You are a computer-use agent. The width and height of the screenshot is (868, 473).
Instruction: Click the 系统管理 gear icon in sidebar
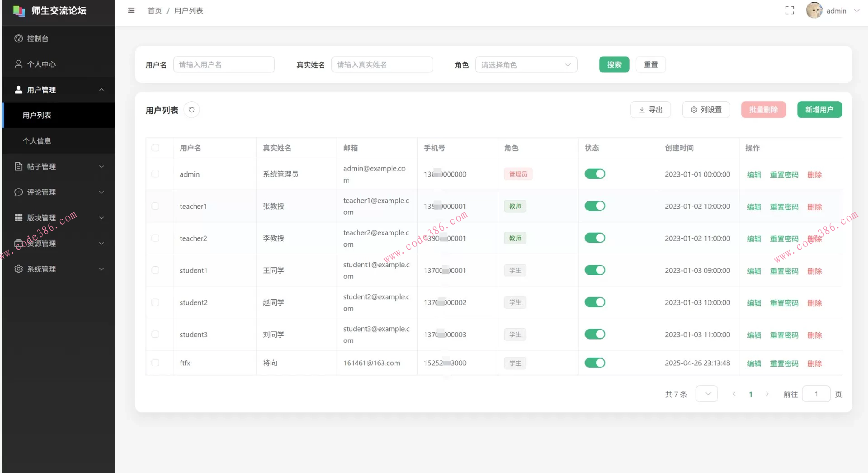click(19, 269)
